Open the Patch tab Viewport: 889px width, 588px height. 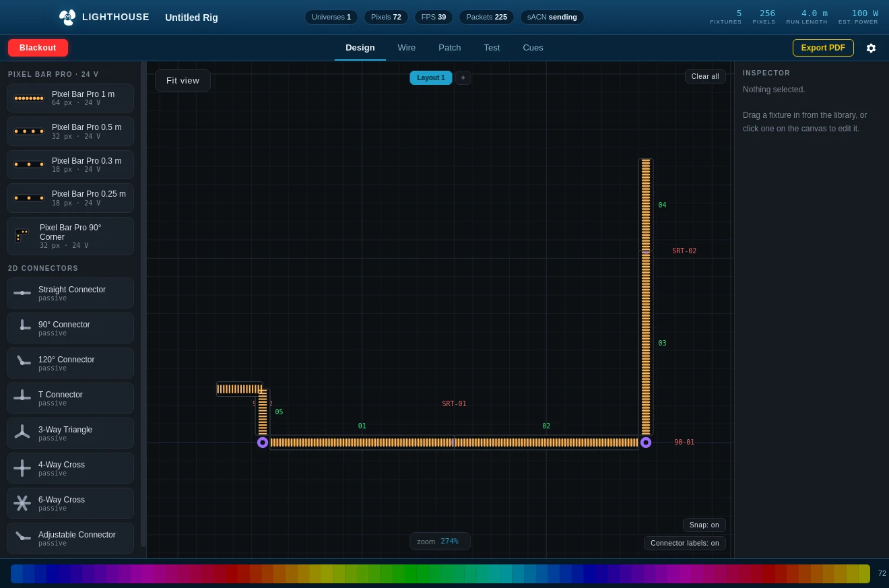coord(450,48)
